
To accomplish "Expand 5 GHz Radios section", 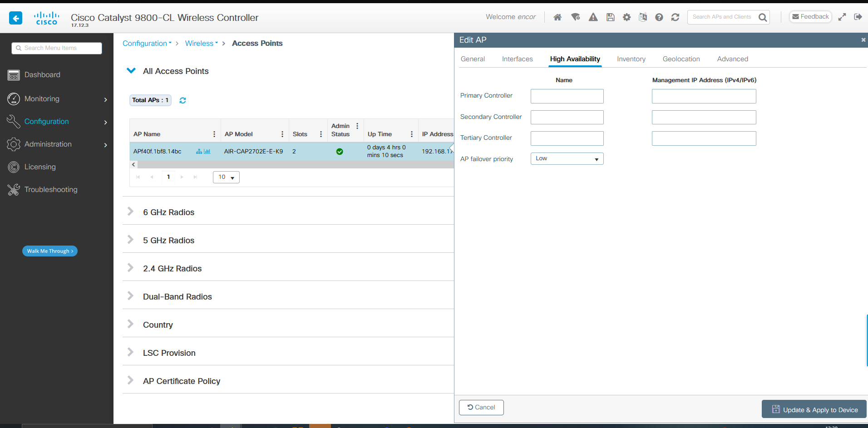I will pyautogui.click(x=131, y=240).
